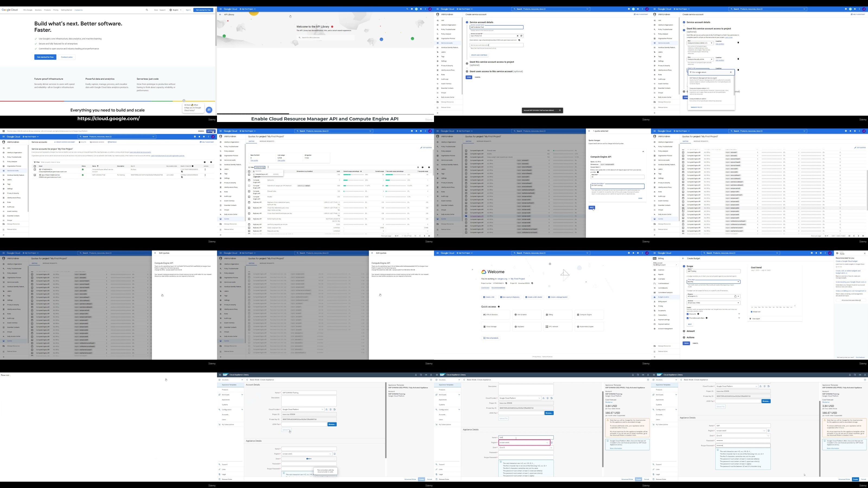
Task: Click the search magnifier on Google Cloud marketing page
Action: pyautogui.click(x=147, y=10)
